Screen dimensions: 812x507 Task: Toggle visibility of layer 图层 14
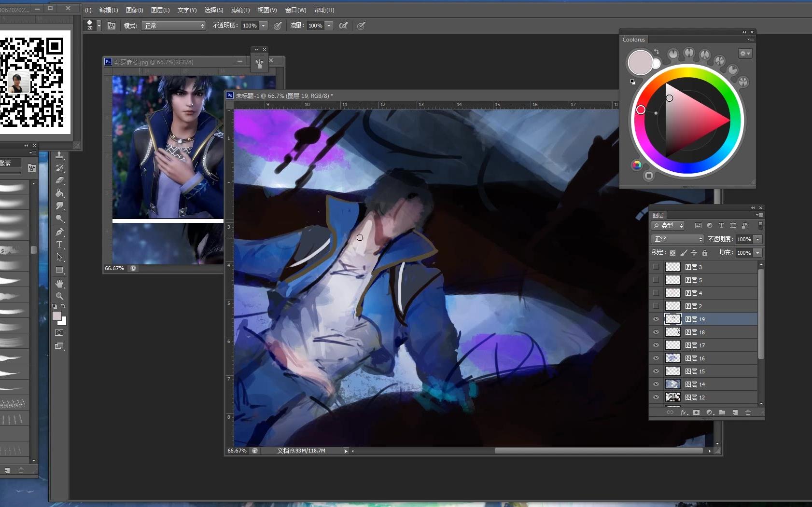click(656, 384)
